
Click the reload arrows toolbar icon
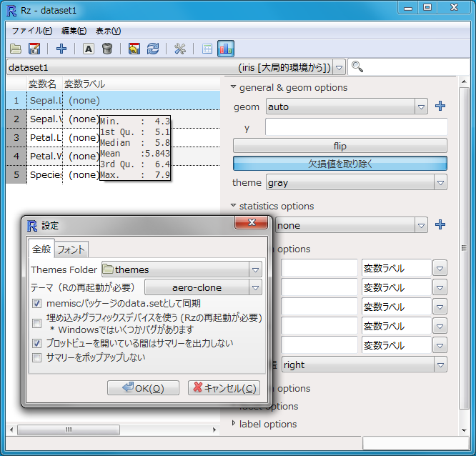(x=153, y=49)
